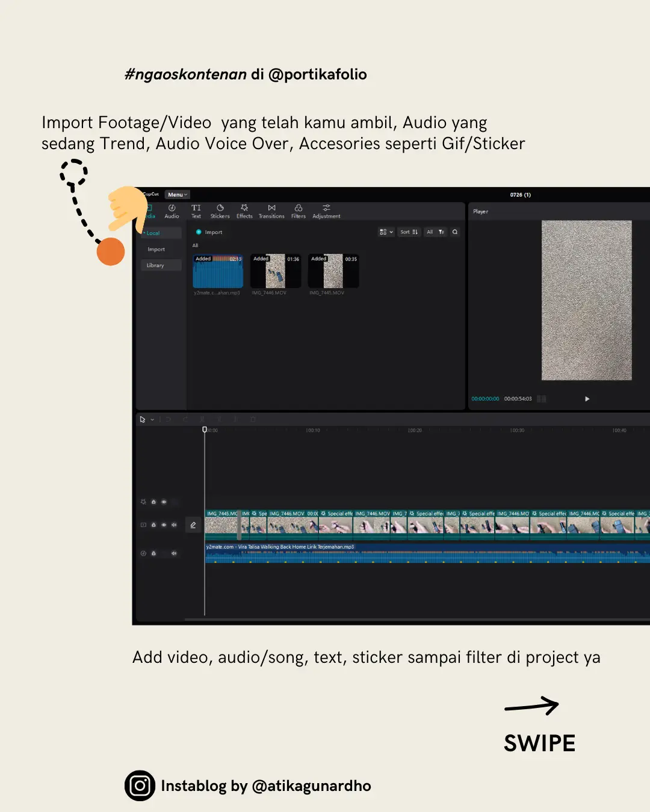Open the All filter dropdown
This screenshot has width=650, height=812.
coord(430,232)
